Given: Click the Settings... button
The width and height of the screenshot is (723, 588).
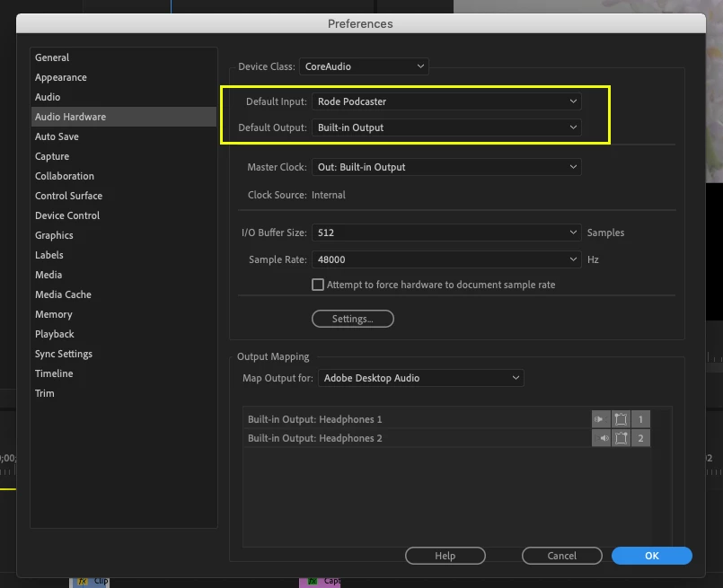Looking at the screenshot, I should click(353, 319).
